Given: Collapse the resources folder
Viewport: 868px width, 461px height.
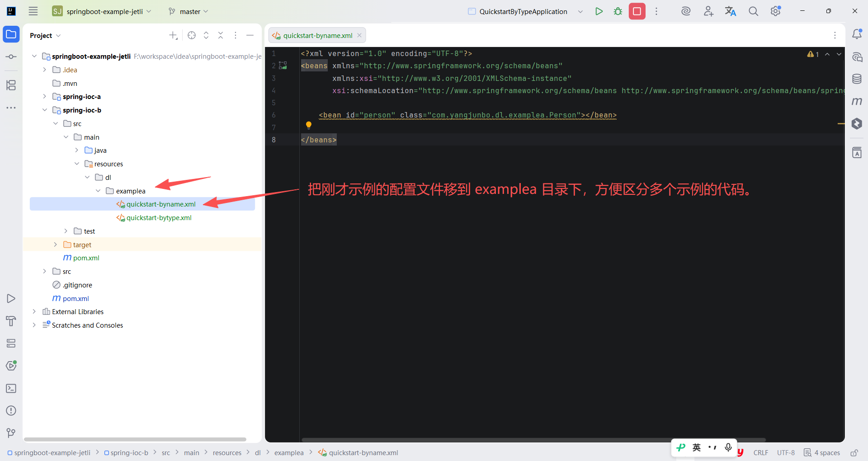Looking at the screenshot, I should (x=76, y=164).
